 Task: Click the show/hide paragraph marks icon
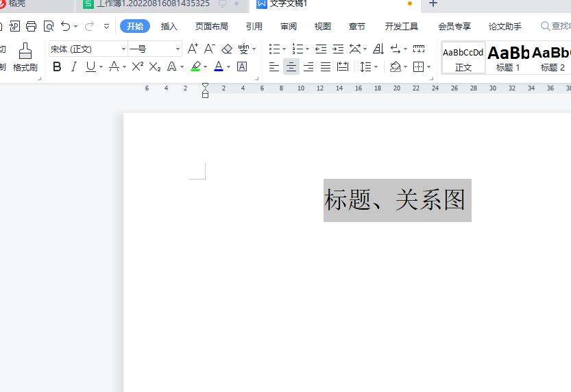(395, 49)
